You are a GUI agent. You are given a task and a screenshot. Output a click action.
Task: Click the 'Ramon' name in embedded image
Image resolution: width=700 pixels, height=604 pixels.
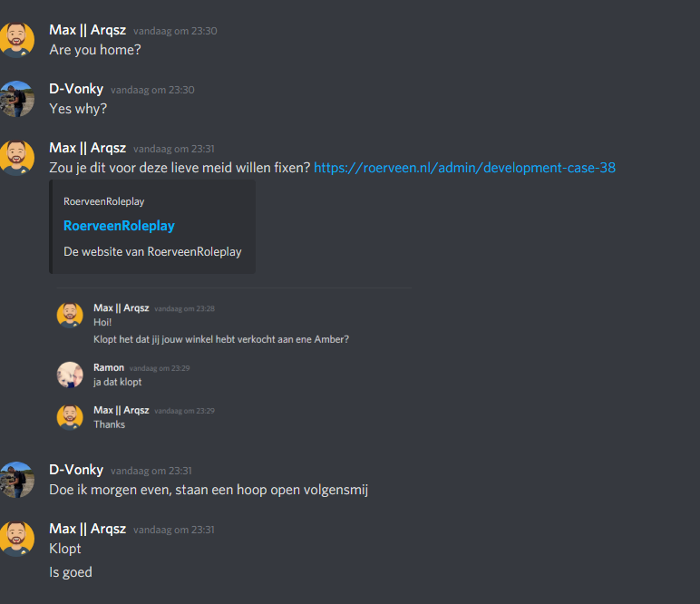click(x=109, y=367)
